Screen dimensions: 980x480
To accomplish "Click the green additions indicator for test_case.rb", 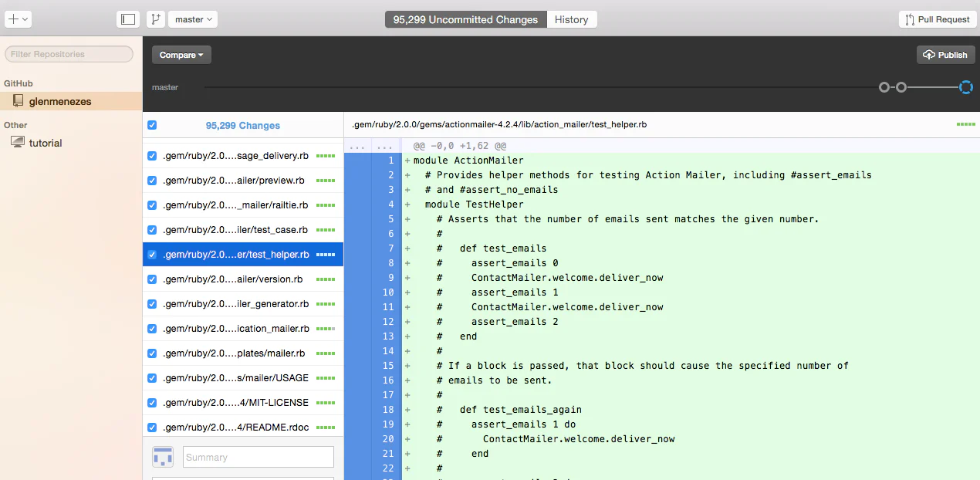I will pyautogui.click(x=326, y=230).
